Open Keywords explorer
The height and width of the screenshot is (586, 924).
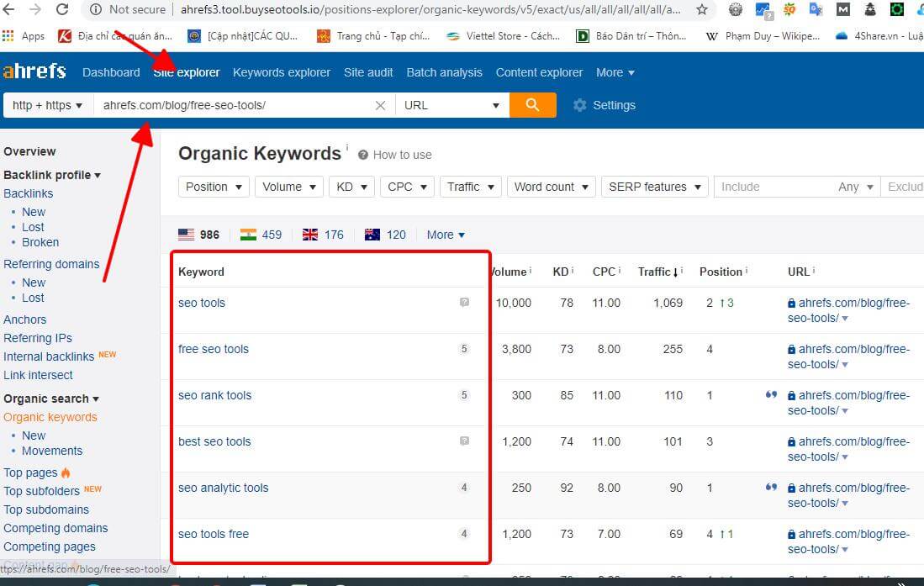(281, 72)
